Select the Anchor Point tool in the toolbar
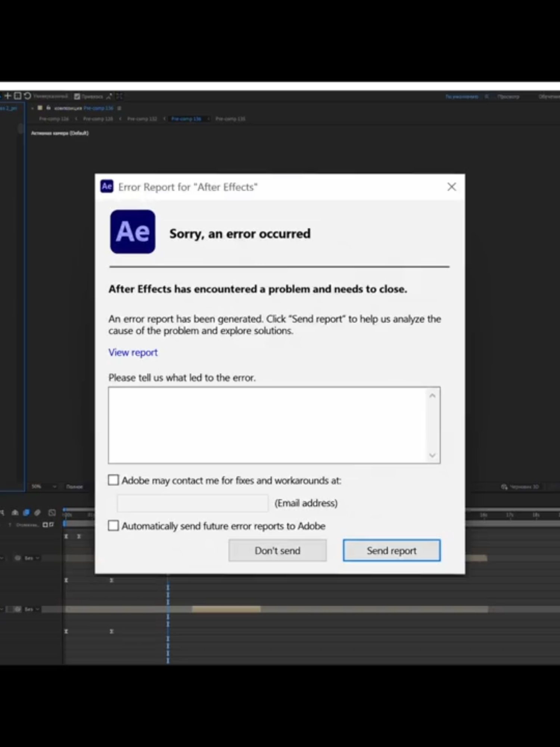Screen dimensions: 560x747 coord(7,96)
